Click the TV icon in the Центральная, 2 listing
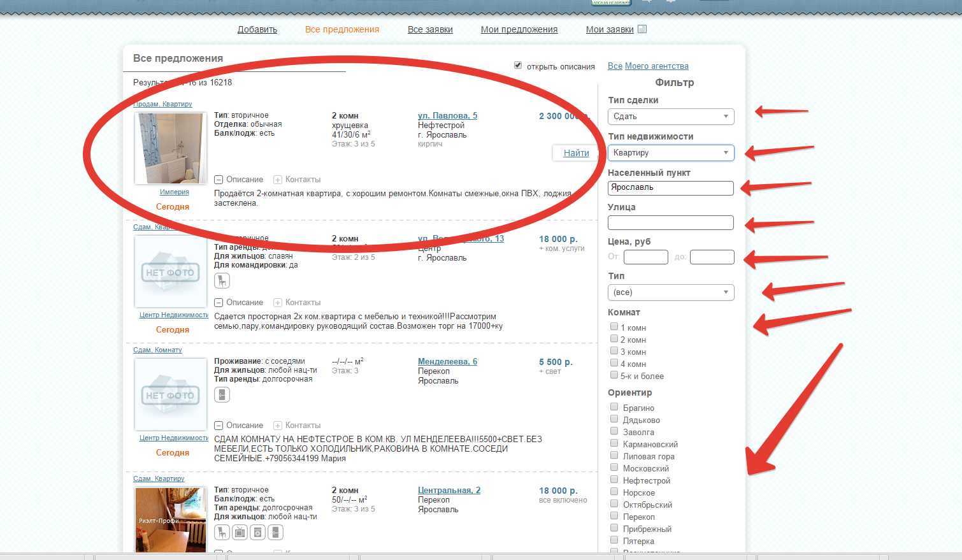This screenshot has height=560, width=962. [x=240, y=532]
